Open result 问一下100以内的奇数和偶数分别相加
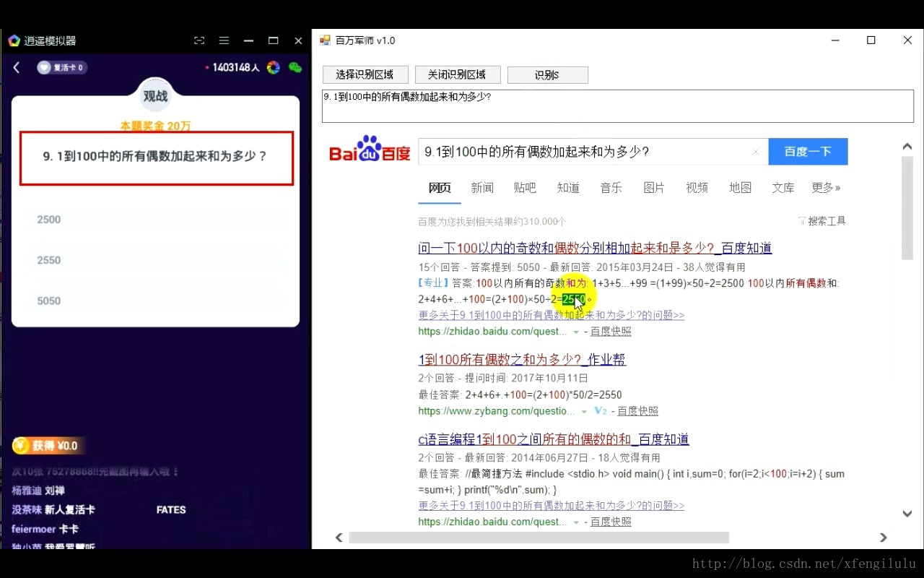 595,249
